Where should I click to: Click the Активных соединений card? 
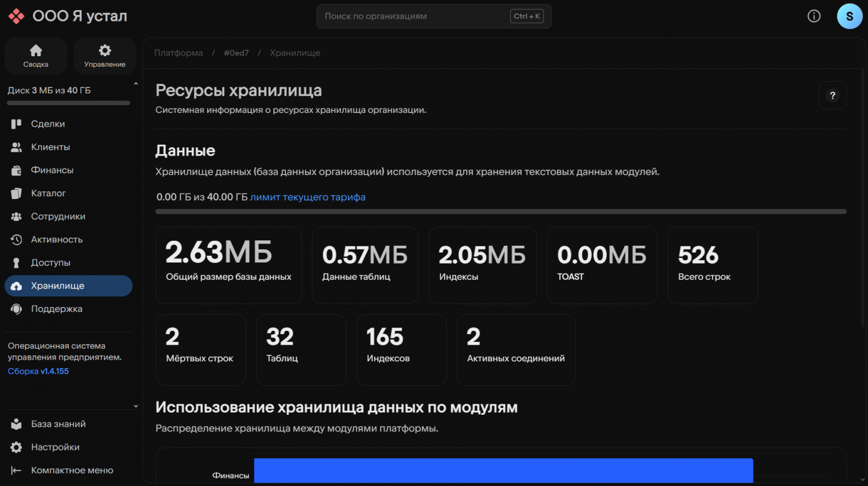[516, 350]
